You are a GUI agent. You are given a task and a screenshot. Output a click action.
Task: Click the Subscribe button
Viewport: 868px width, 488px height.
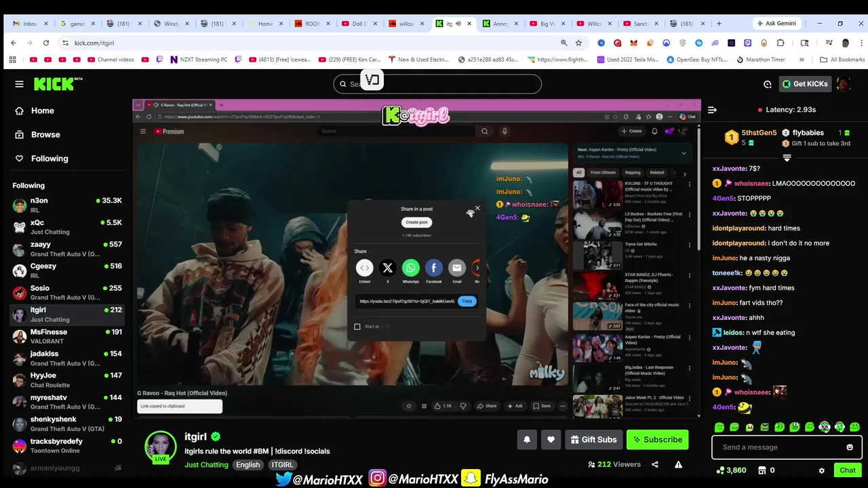[x=657, y=439]
